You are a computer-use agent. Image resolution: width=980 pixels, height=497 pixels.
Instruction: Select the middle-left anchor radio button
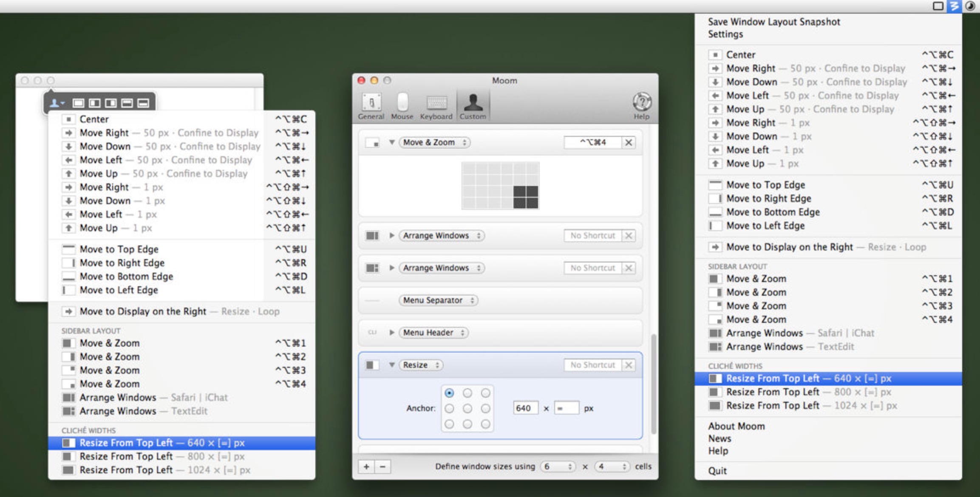tap(449, 409)
